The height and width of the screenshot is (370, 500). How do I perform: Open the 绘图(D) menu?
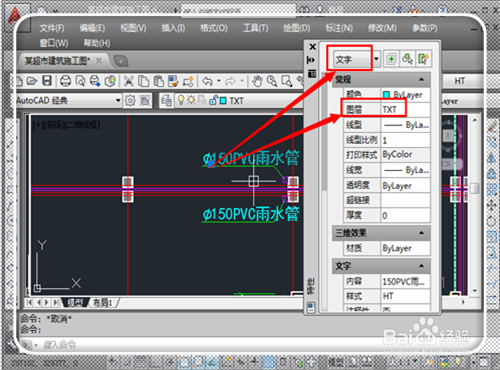[x=297, y=28]
